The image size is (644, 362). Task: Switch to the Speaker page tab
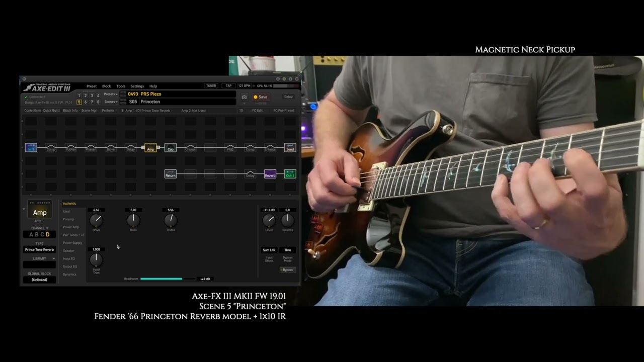click(x=68, y=250)
